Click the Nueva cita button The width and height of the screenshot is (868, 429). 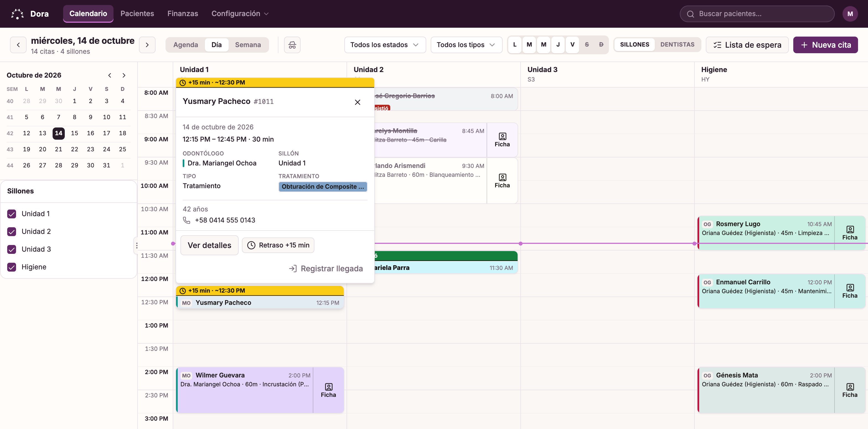point(826,45)
